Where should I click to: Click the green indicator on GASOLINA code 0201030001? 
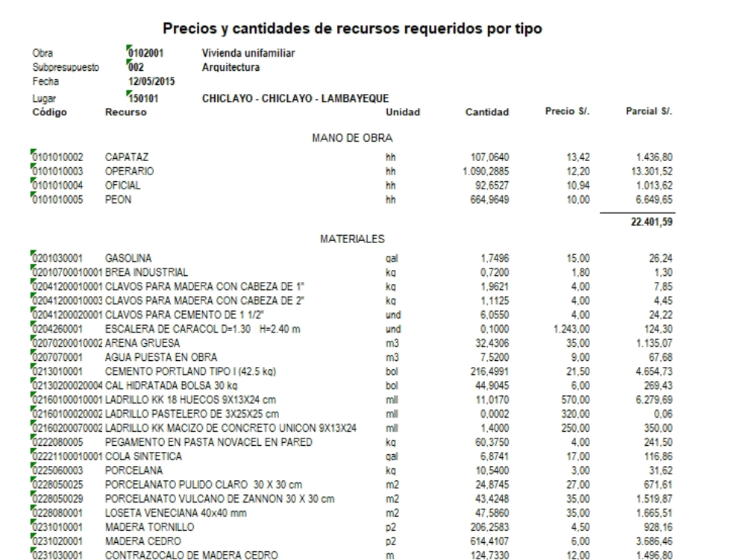[34, 254]
